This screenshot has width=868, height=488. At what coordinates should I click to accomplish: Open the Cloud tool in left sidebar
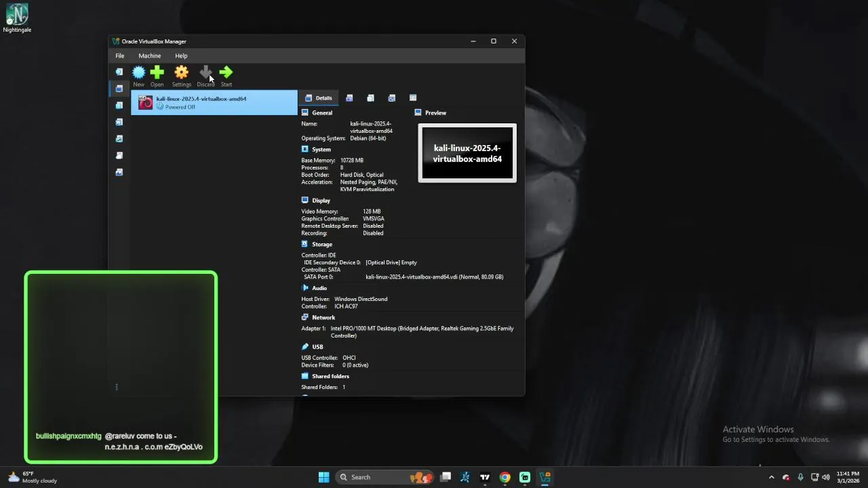pos(119,155)
